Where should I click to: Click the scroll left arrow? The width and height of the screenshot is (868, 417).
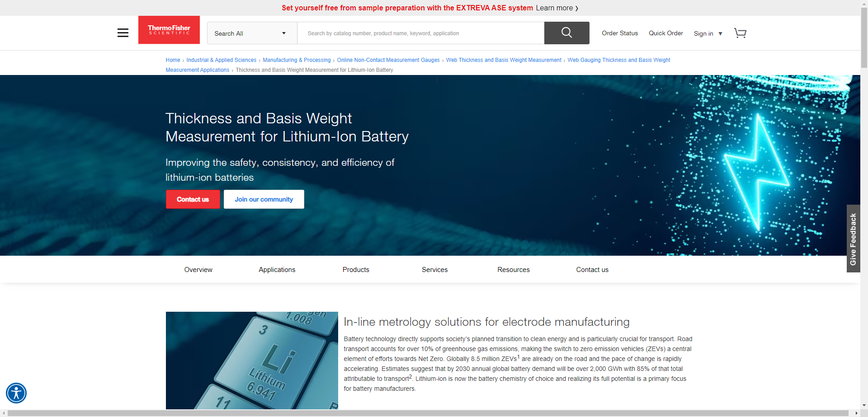pyautogui.click(x=4, y=413)
